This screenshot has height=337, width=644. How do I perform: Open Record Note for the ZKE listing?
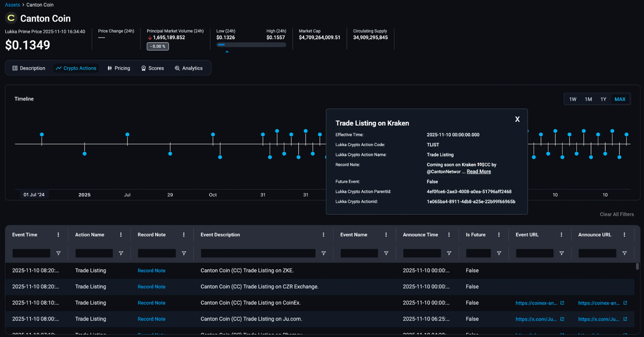pyautogui.click(x=151, y=271)
